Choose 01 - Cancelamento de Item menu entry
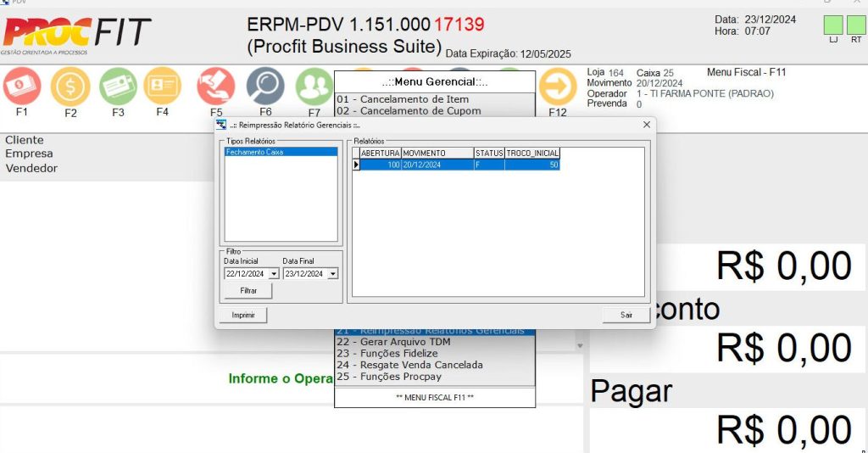 click(x=435, y=99)
